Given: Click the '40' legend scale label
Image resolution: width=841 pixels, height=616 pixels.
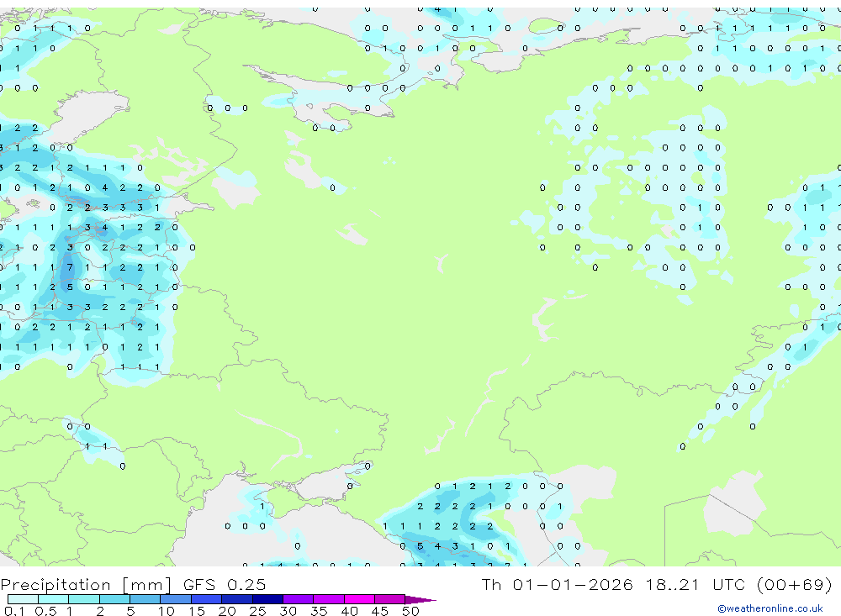Looking at the screenshot, I should [350, 611].
